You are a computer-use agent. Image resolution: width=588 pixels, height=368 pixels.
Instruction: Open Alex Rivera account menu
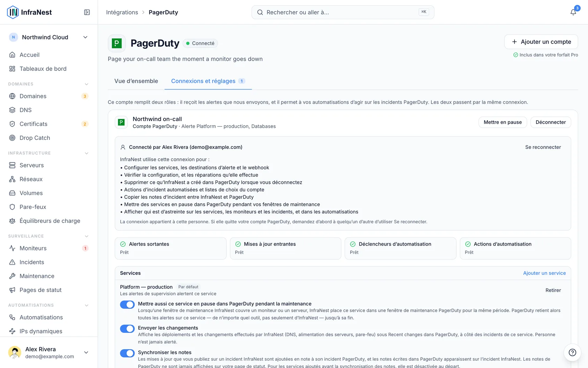point(49,352)
